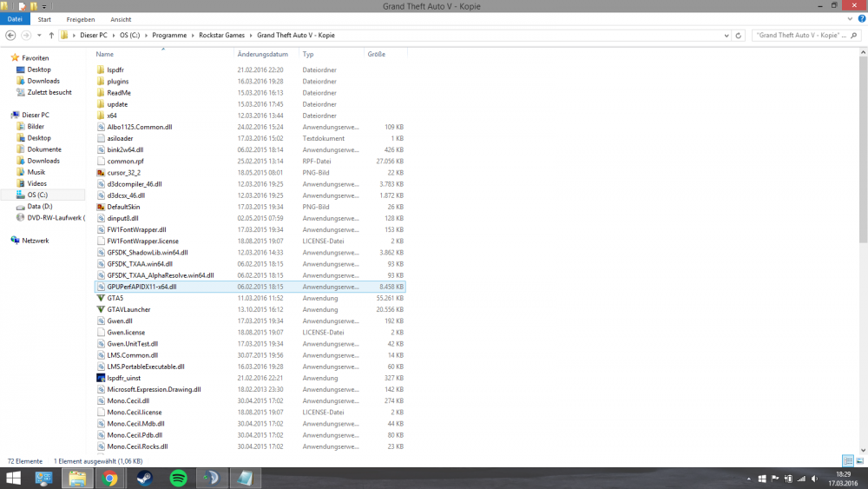
Task: Select Favoriten in the navigation pane
Action: [35, 57]
